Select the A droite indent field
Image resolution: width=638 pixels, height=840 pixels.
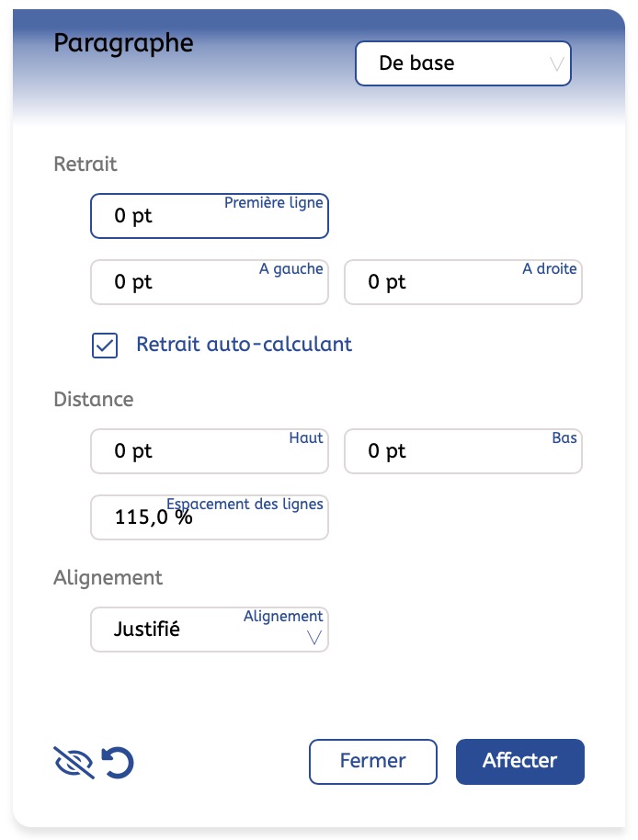(463, 282)
